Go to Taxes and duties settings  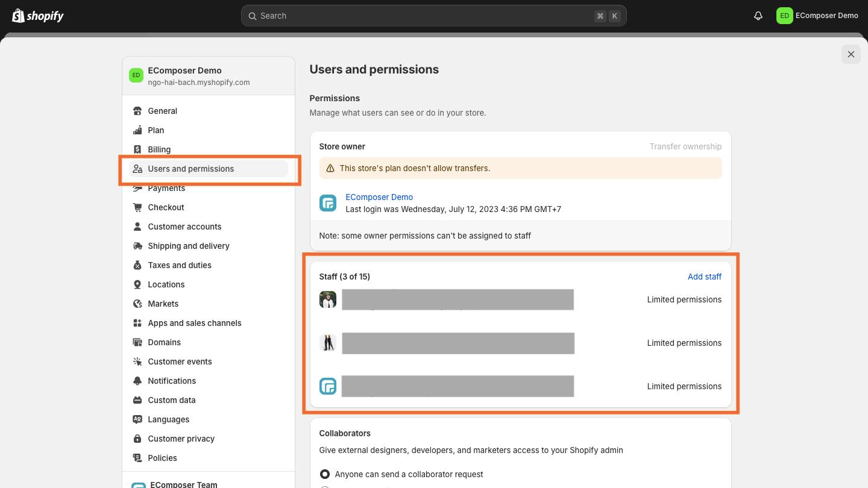click(x=209, y=265)
